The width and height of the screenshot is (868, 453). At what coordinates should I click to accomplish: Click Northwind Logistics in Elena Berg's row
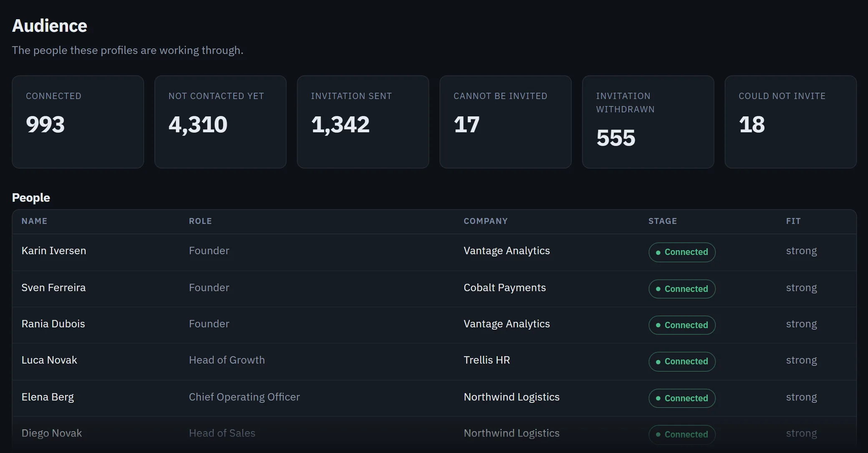tap(512, 397)
